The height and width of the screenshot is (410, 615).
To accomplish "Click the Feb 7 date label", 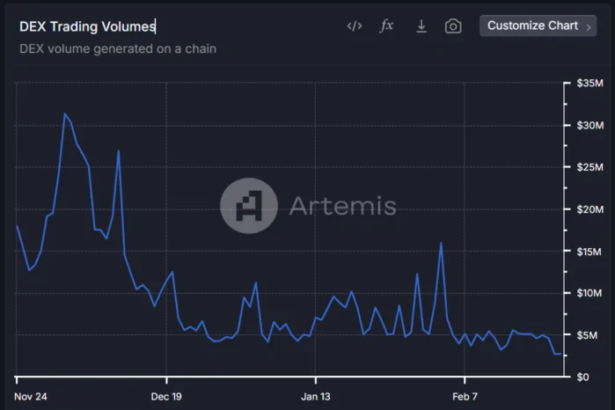I will pyautogui.click(x=465, y=397).
